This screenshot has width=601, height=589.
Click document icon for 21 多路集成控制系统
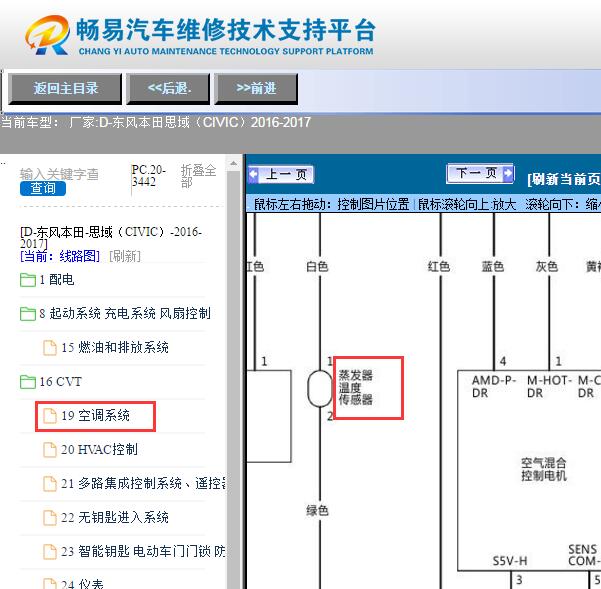coord(49,484)
